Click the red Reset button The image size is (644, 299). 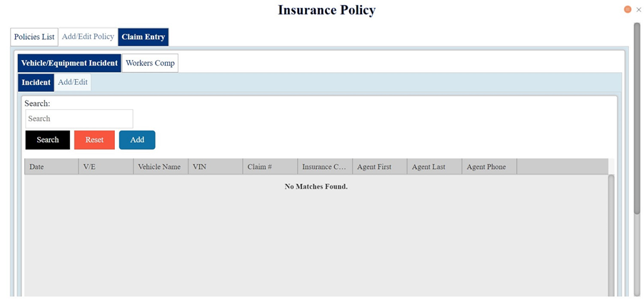coord(94,140)
